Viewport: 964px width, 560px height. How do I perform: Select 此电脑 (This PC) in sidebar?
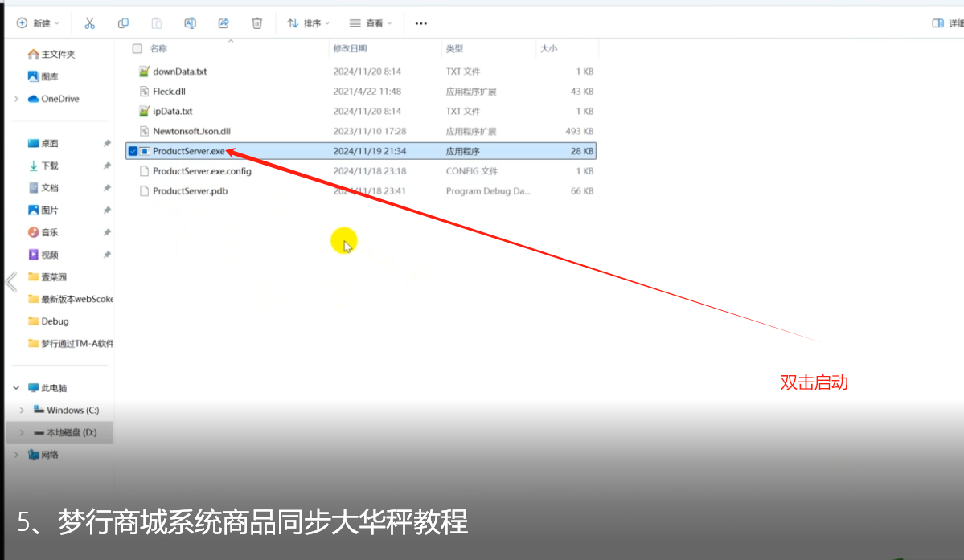click(x=47, y=388)
